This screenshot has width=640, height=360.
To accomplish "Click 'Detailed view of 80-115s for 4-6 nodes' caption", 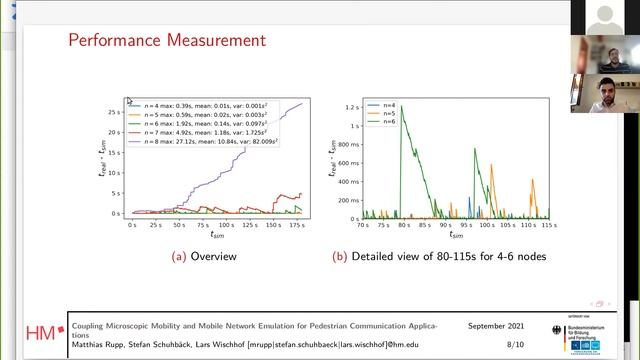I will point(449,256).
